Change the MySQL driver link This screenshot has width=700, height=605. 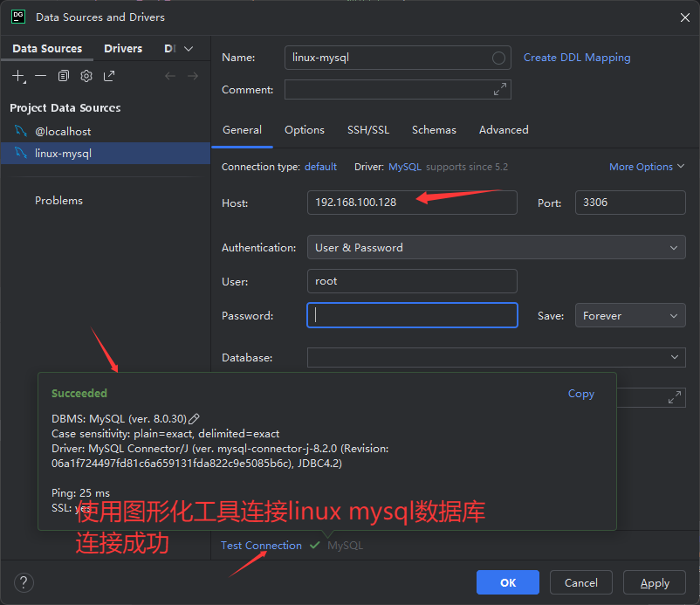404,167
